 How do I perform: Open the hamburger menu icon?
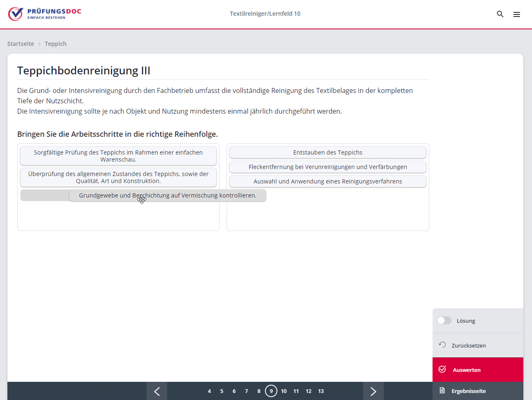[516, 14]
